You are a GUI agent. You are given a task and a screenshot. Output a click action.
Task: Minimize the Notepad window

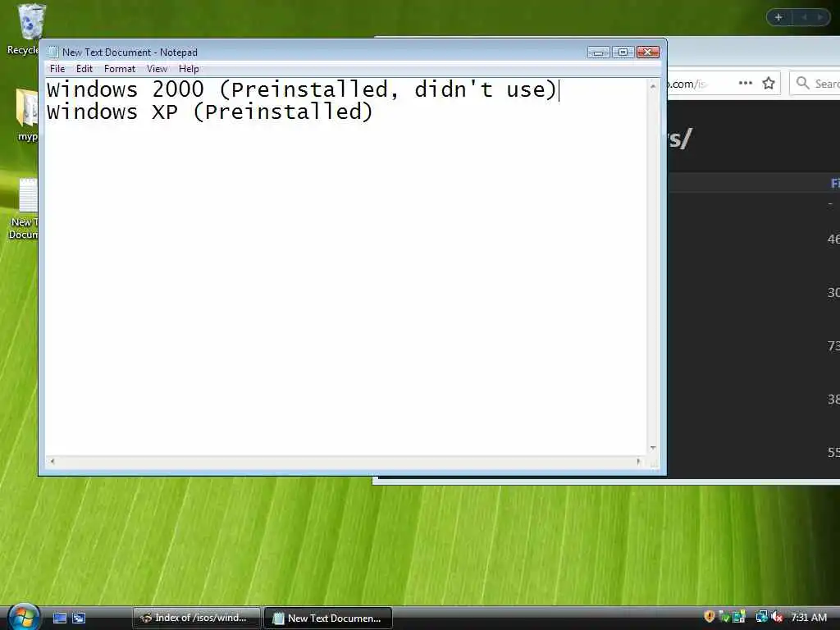pos(598,52)
